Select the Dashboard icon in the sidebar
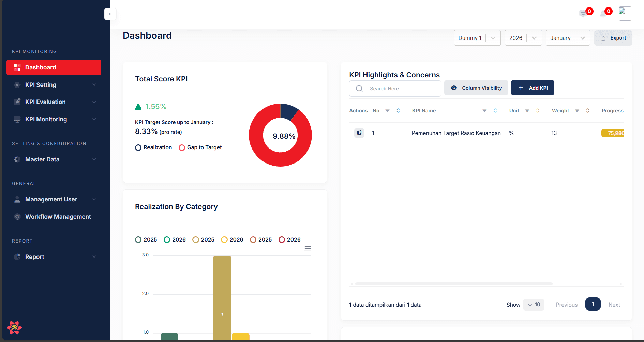Viewport: 644px width, 342px height. click(x=17, y=67)
